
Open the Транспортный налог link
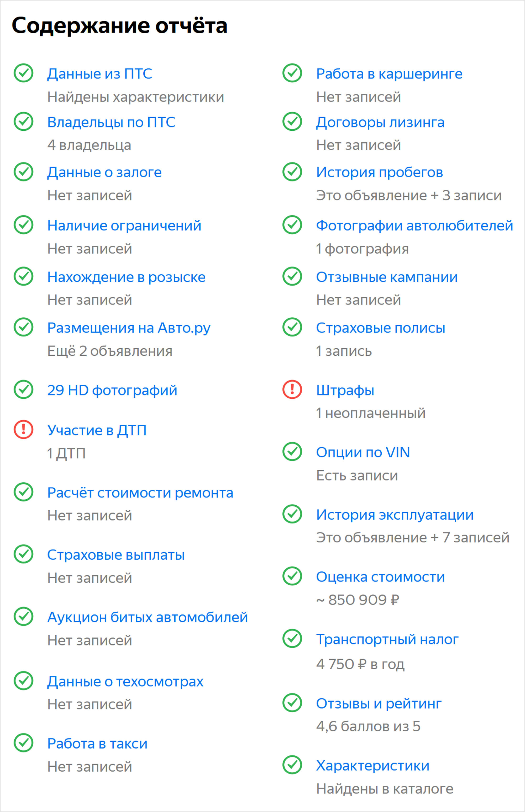pyautogui.click(x=387, y=639)
